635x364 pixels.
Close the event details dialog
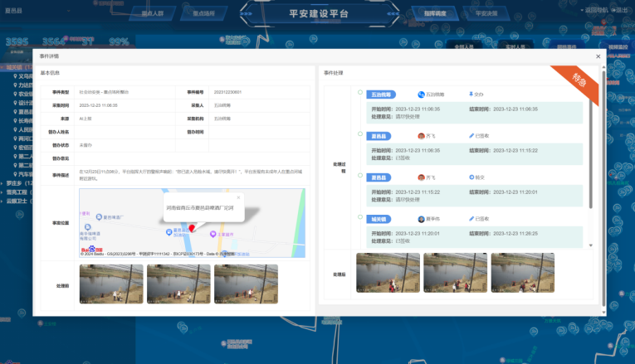598,56
